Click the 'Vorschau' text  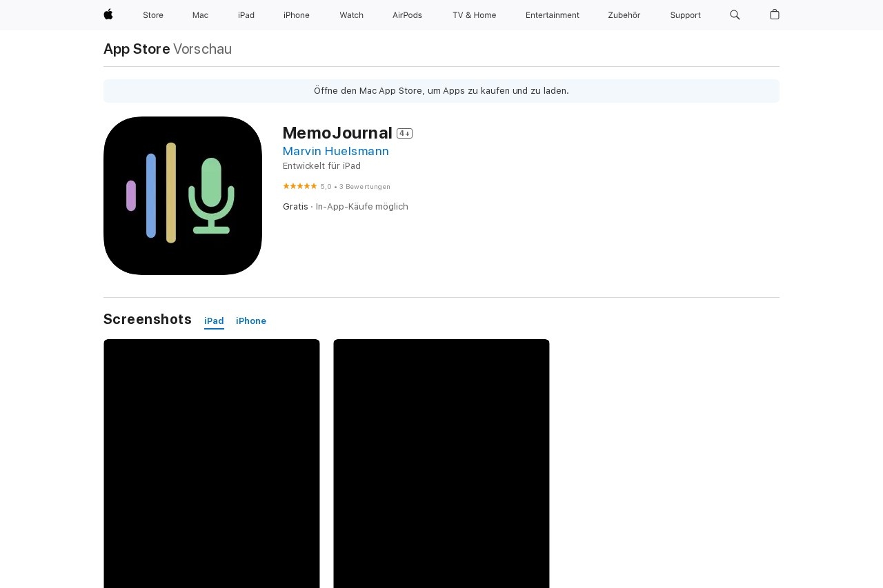click(202, 49)
